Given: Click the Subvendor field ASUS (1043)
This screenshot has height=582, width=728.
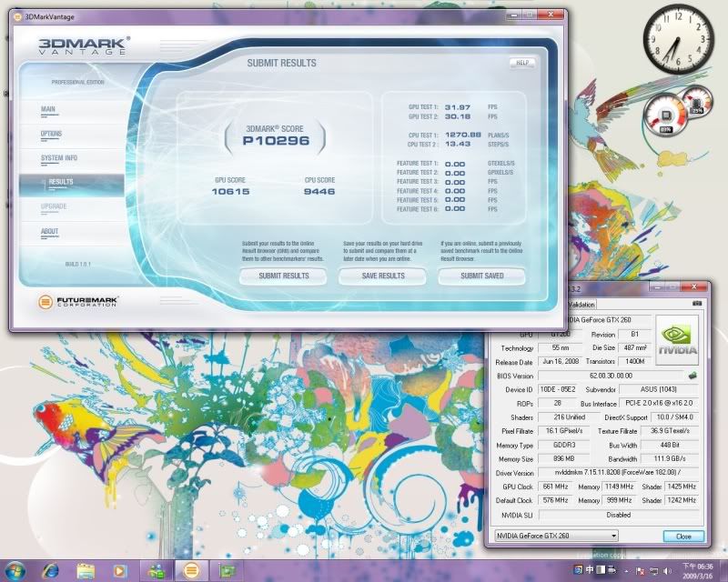Looking at the screenshot, I should point(658,389).
